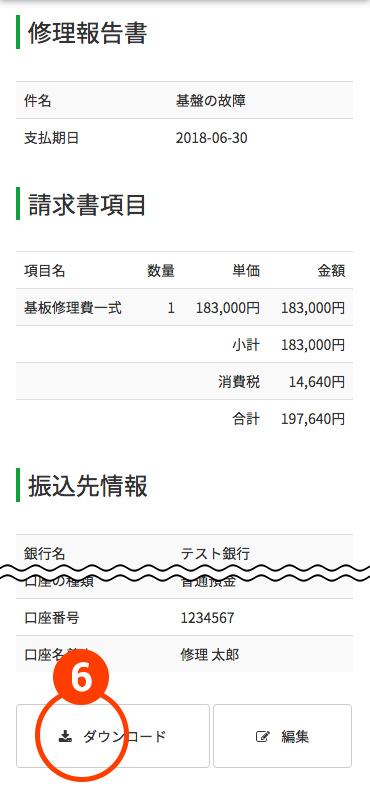Image resolution: width=370 pixels, height=800 pixels.
Task: Click the 消費税 label
Action: pos(239,382)
